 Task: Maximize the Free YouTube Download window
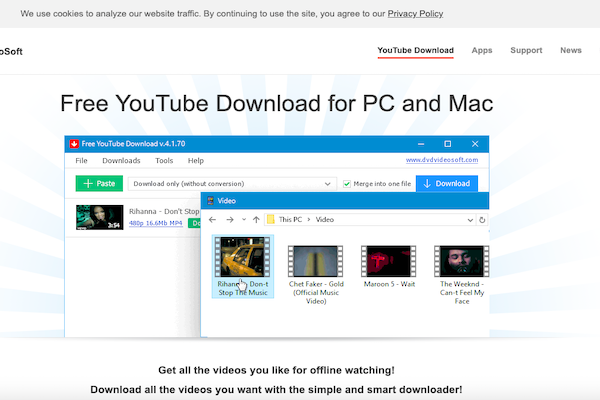click(447, 144)
